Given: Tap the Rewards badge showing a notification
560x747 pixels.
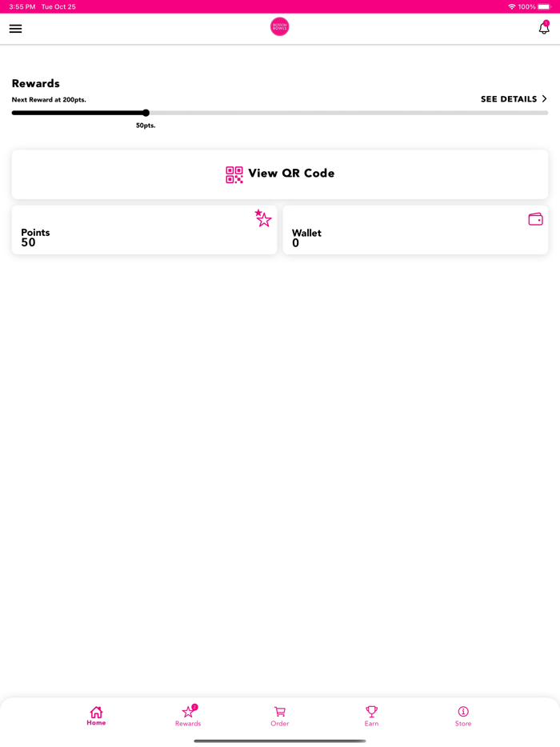Looking at the screenshot, I should pos(194,705).
